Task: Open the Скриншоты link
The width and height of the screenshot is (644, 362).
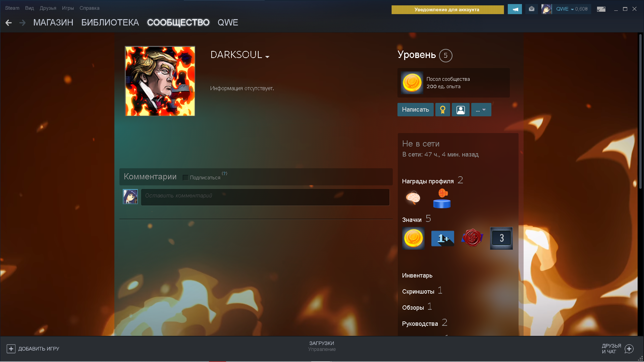Action: [x=418, y=292]
